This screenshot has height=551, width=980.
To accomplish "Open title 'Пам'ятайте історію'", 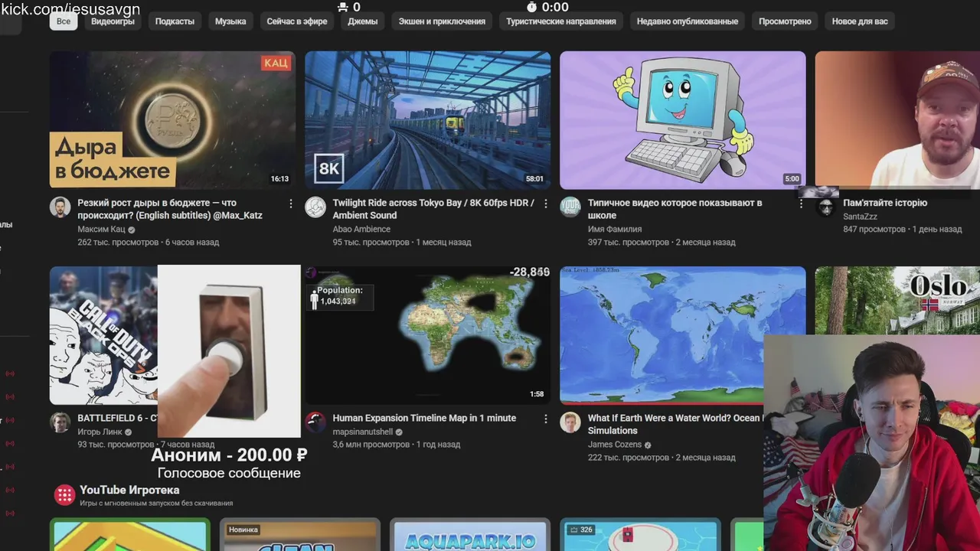I will 884,203.
